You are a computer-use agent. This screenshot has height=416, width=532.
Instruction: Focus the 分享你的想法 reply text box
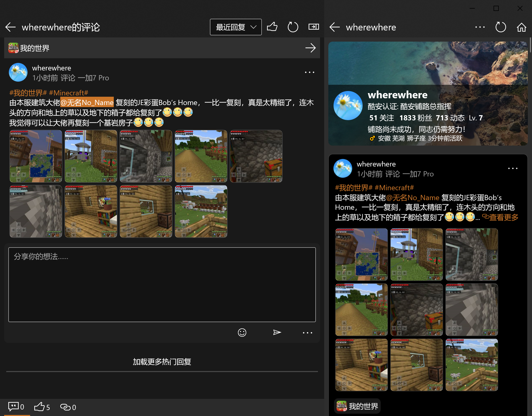tap(162, 285)
